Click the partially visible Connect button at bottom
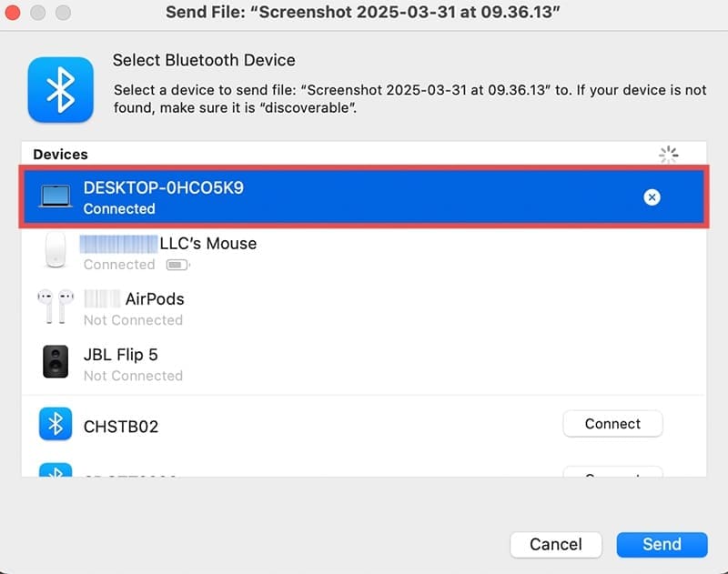Image resolution: width=728 pixels, height=574 pixels. coord(612,472)
